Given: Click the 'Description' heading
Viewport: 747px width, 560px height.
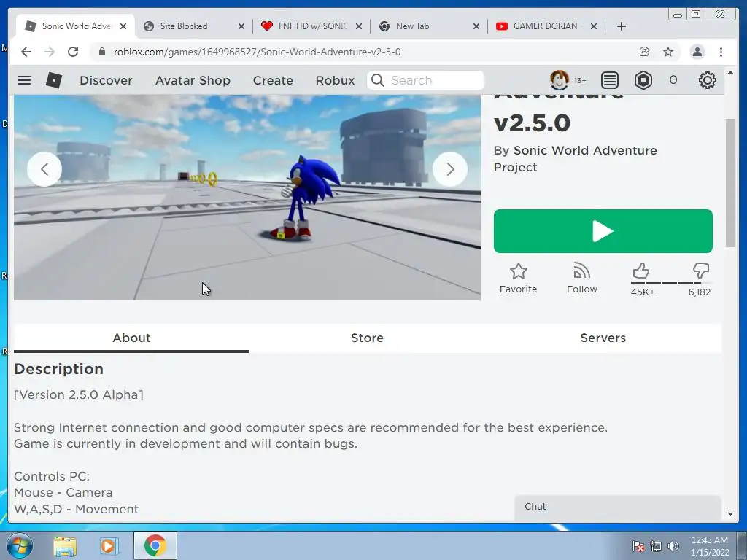Looking at the screenshot, I should pos(58,369).
